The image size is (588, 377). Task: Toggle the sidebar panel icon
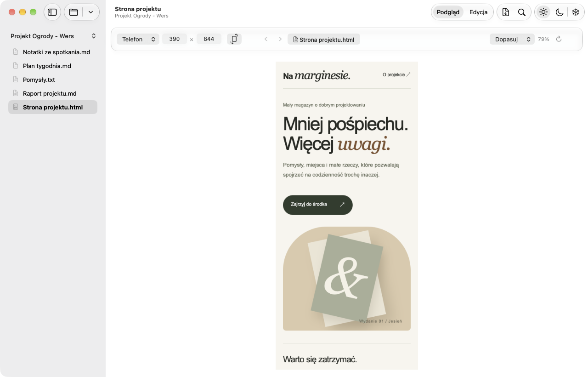(x=52, y=12)
